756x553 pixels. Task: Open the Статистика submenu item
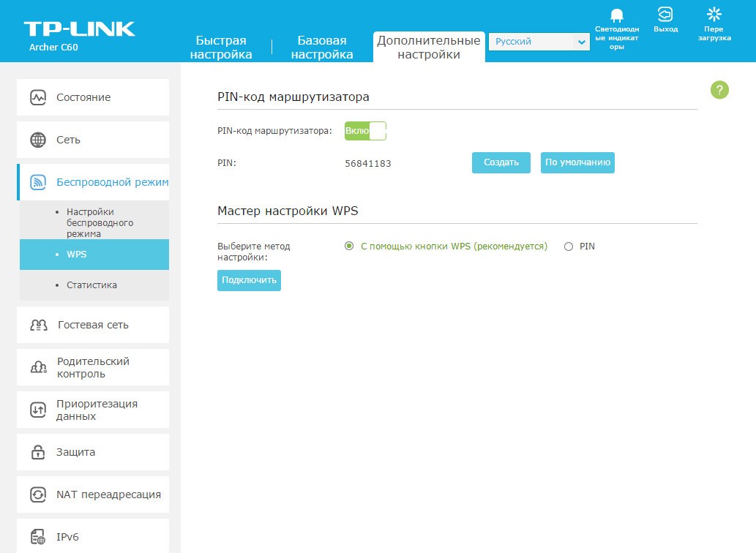click(x=91, y=285)
